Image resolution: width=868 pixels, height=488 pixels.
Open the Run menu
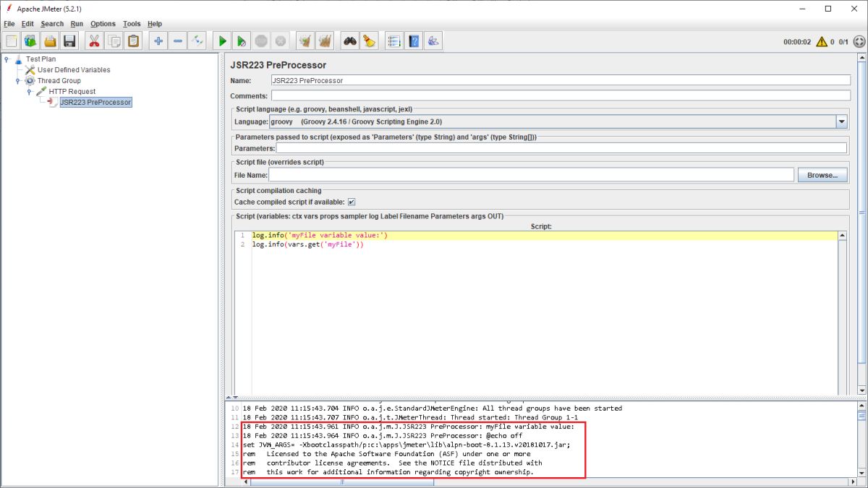point(77,24)
